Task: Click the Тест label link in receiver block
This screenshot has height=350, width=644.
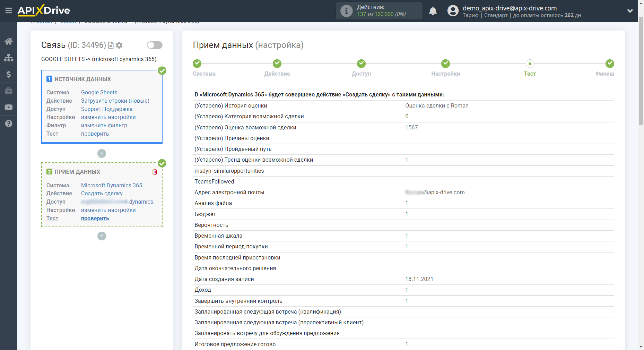Action: 52,218
